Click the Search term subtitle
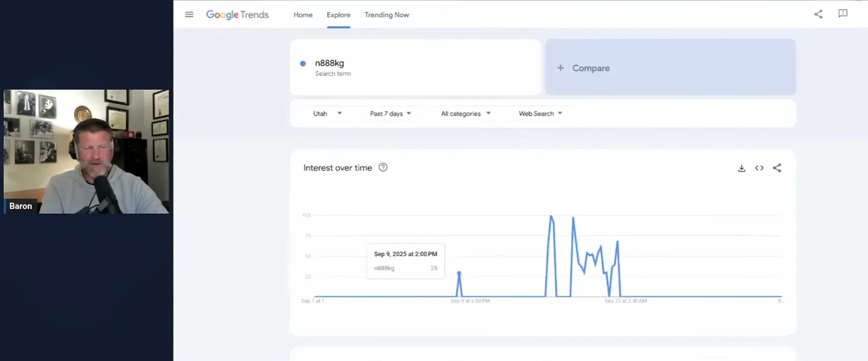The height and width of the screenshot is (361, 868). (x=333, y=74)
